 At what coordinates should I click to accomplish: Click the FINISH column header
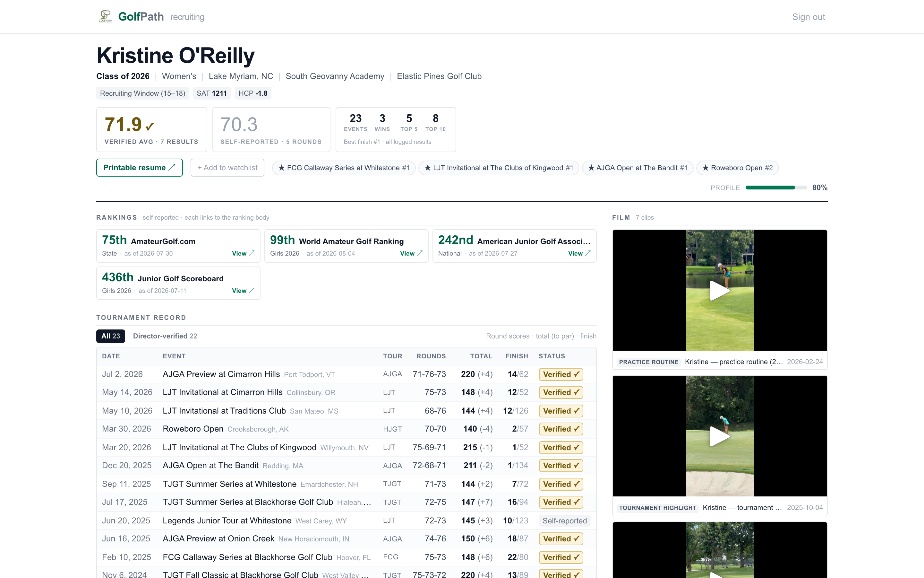pyautogui.click(x=517, y=356)
